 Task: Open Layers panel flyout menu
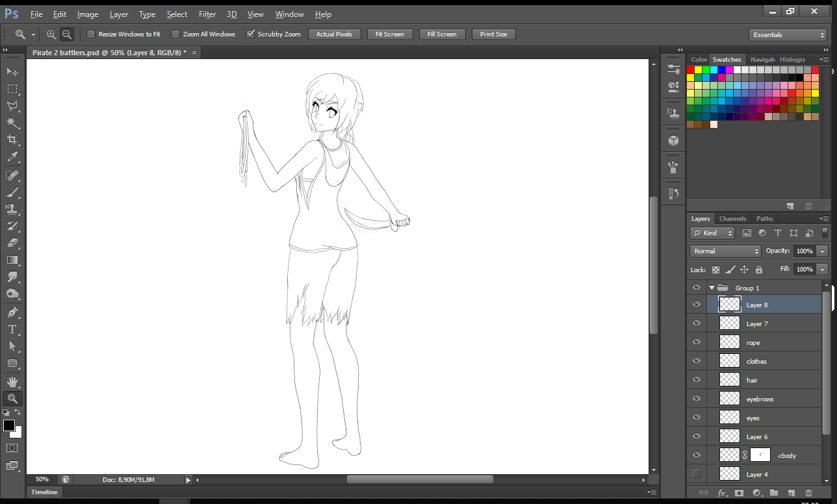(x=824, y=219)
